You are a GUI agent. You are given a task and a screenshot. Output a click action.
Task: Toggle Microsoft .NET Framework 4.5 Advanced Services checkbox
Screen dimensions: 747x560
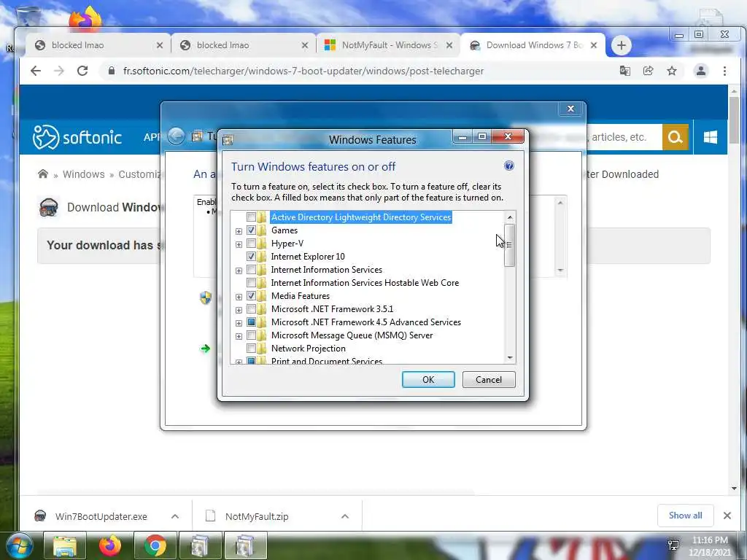point(251,322)
